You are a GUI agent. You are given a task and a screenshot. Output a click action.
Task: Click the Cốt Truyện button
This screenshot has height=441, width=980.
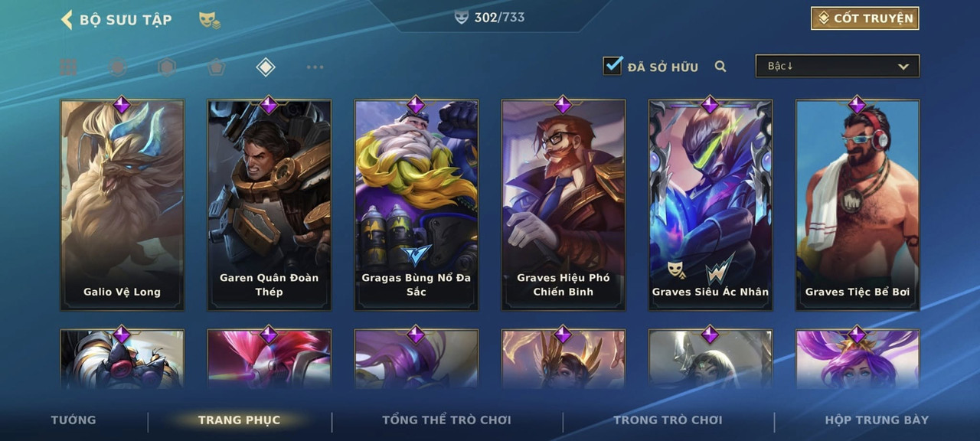click(x=865, y=18)
